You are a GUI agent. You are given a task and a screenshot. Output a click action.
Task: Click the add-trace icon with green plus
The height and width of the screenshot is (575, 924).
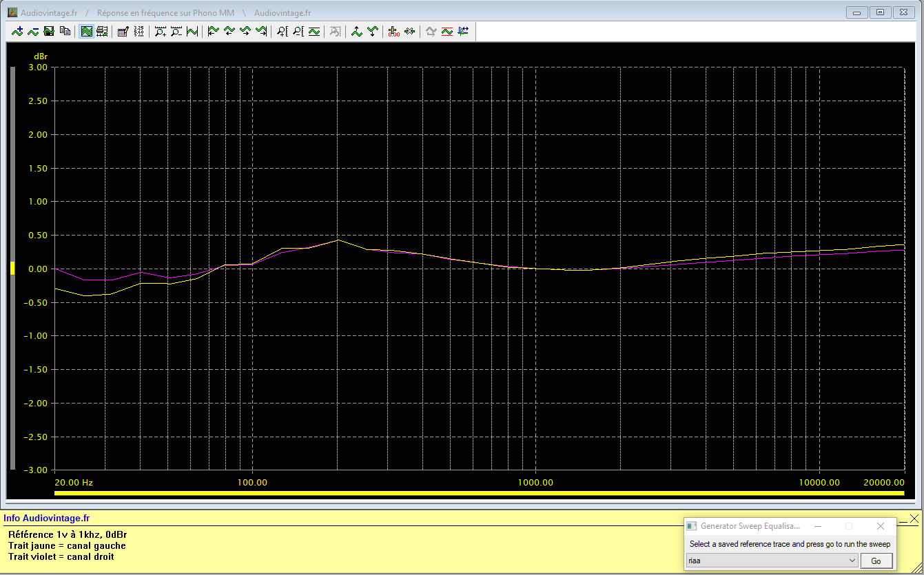click(17, 31)
